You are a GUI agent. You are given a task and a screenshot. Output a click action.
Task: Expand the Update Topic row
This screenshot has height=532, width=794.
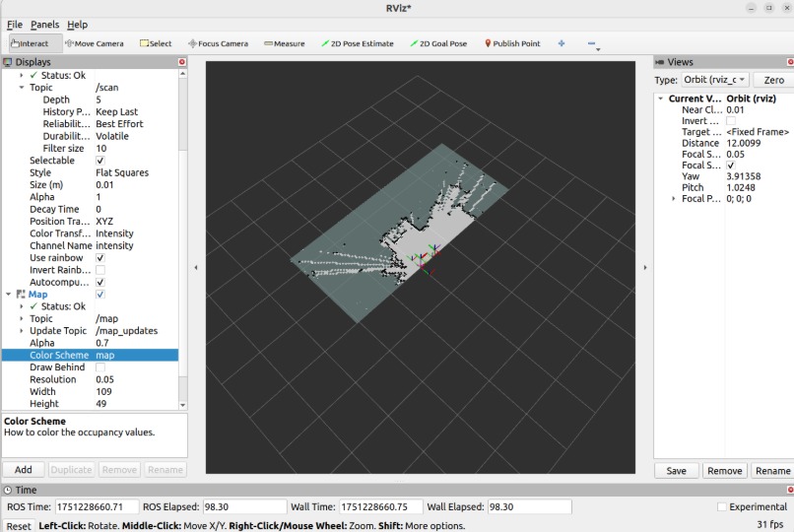[x=22, y=331]
